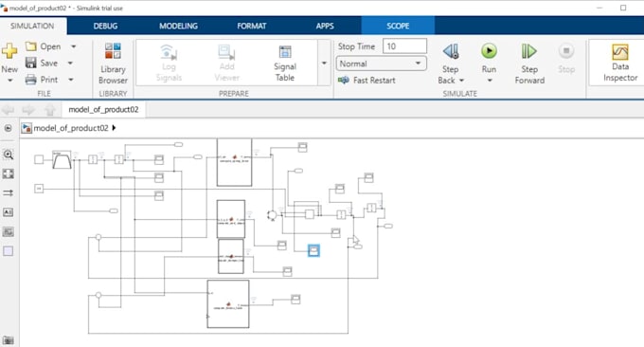Click the Stop Time input field
This screenshot has height=347, width=644.
click(404, 46)
